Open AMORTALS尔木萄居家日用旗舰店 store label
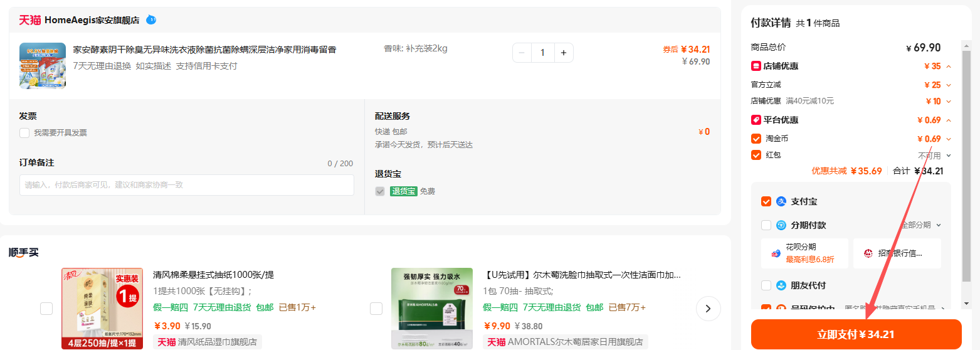Image resolution: width=980 pixels, height=350 pixels. 565,342
